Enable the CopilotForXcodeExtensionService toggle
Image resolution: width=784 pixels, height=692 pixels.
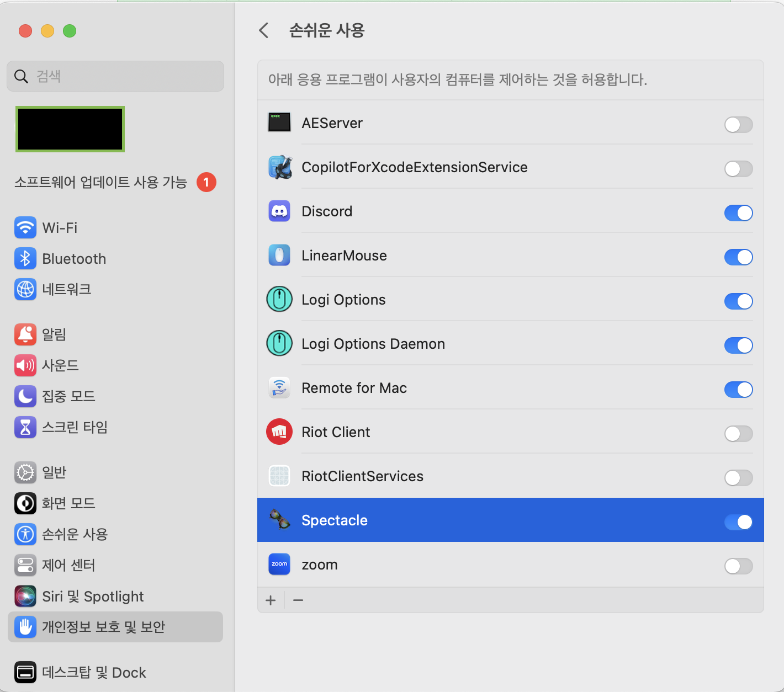[x=738, y=169]
